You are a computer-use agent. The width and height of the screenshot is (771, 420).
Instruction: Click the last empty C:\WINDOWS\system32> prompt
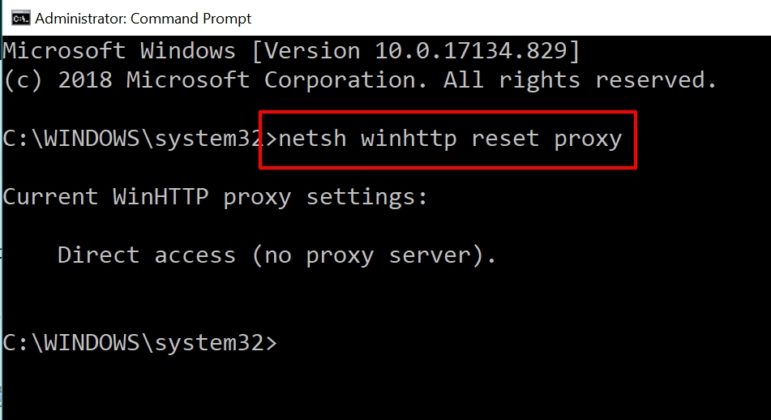pyautogui.click(x=140, y=343)
